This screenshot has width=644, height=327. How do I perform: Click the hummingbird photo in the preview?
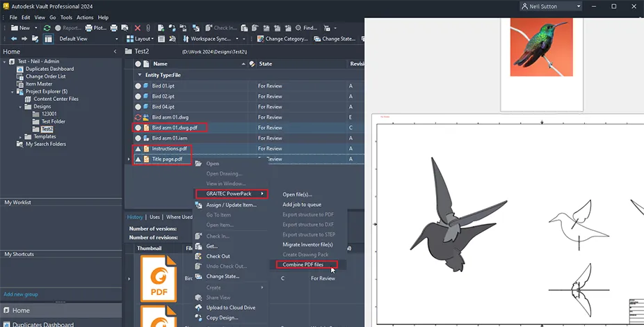click(x=541, y=47)
